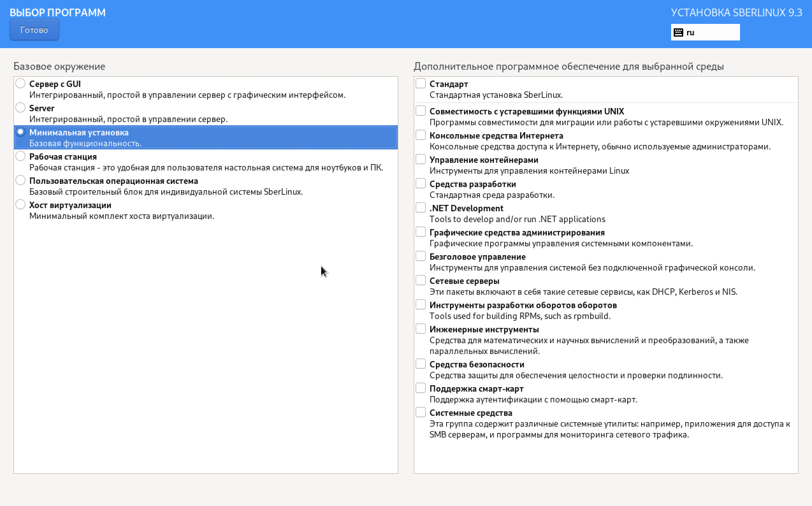Select Минимальная установка radio button
The width and height of the screenshot is (812, 506).
coord(20,132)
